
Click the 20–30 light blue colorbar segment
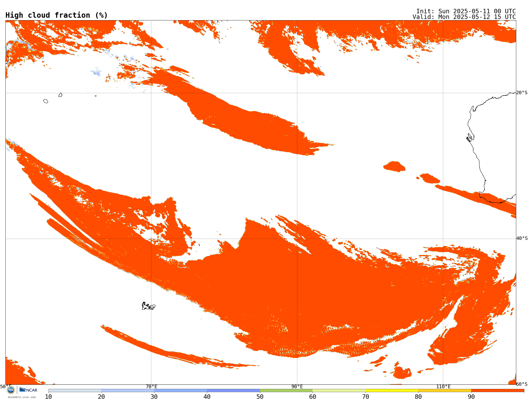(x=128, y=390)
